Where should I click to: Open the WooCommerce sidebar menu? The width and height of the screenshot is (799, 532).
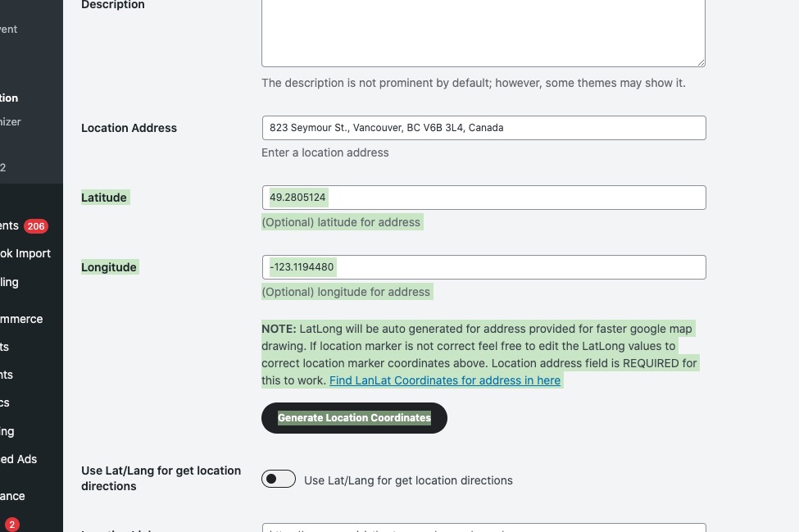point(21,319)
